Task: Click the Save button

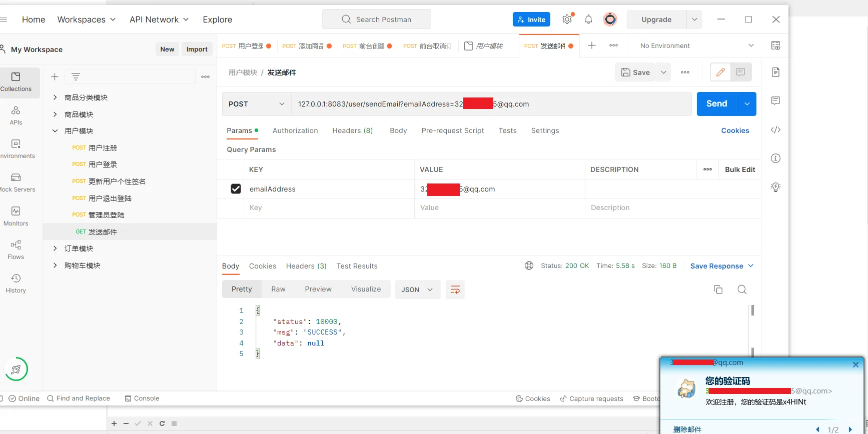Action: click(x=635, y=72)
